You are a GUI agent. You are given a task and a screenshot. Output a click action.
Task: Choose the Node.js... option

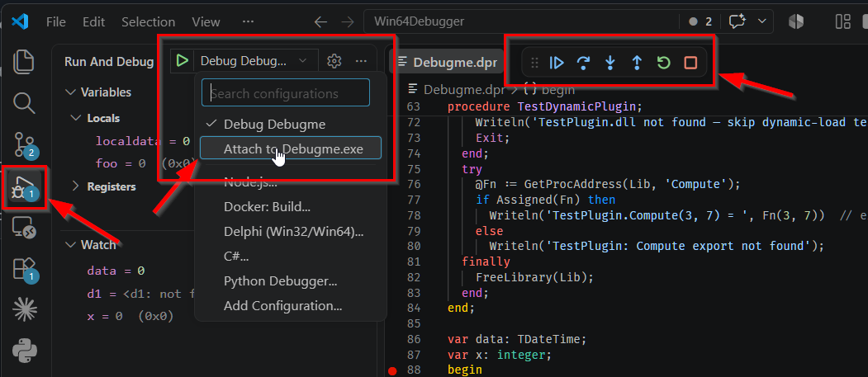(290, 182)
